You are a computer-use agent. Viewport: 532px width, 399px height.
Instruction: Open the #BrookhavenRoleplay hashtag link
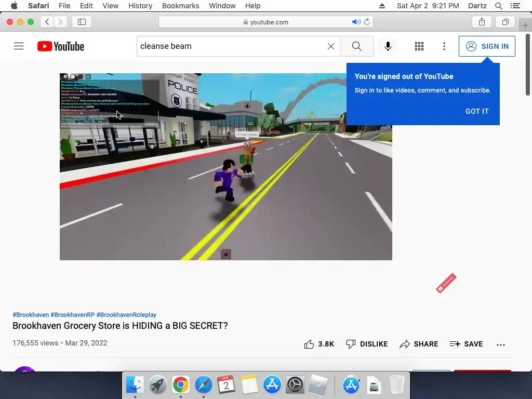pos(126,315)
